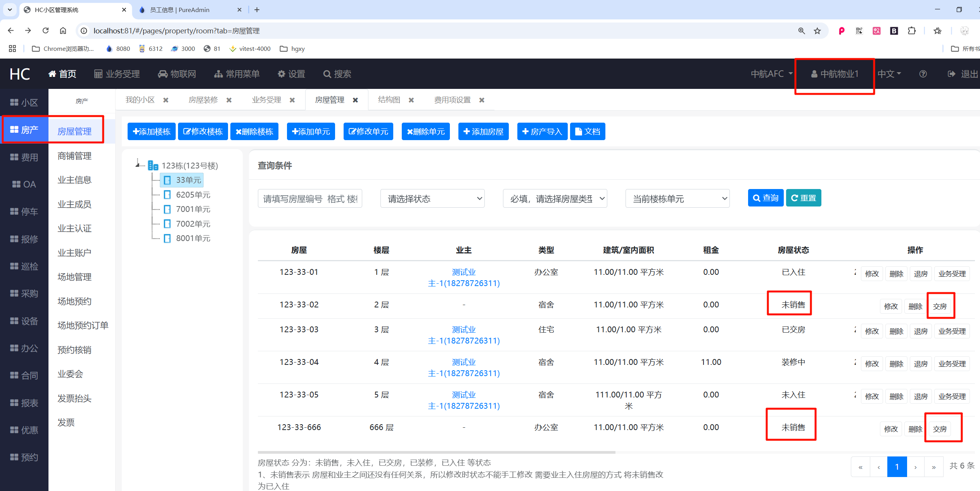Open the 停车 sidebar section

pyautogui.click(x=24, y=212)
